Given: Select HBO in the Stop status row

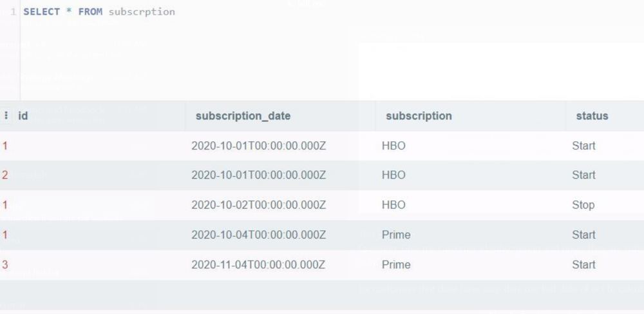Looking at the screenshot, I should (x=393, y=205).
